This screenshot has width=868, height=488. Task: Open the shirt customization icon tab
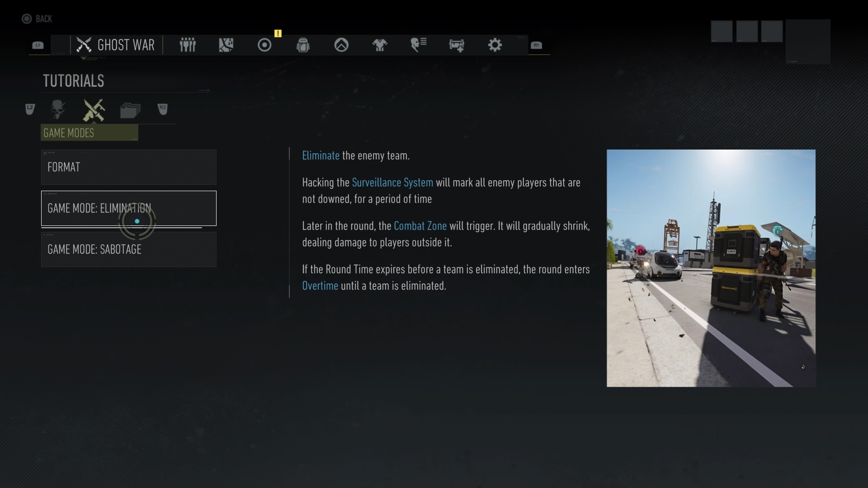point(380,45)
